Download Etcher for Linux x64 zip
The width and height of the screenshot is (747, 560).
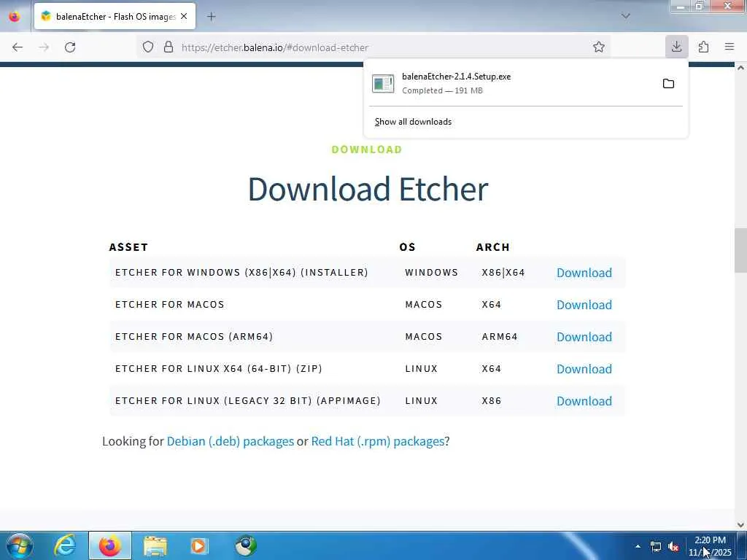click(584, 369)
